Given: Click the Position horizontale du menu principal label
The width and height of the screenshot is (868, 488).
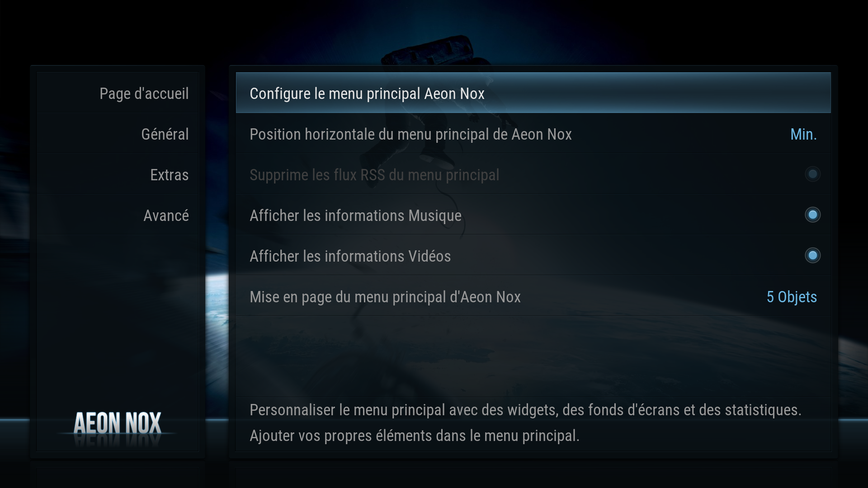Looking at the screenshot, I should 410,135.
